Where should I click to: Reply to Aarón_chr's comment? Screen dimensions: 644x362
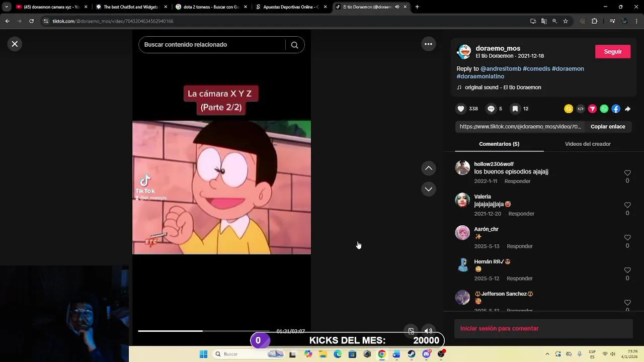pyautogui.click(x=520, y=246)
